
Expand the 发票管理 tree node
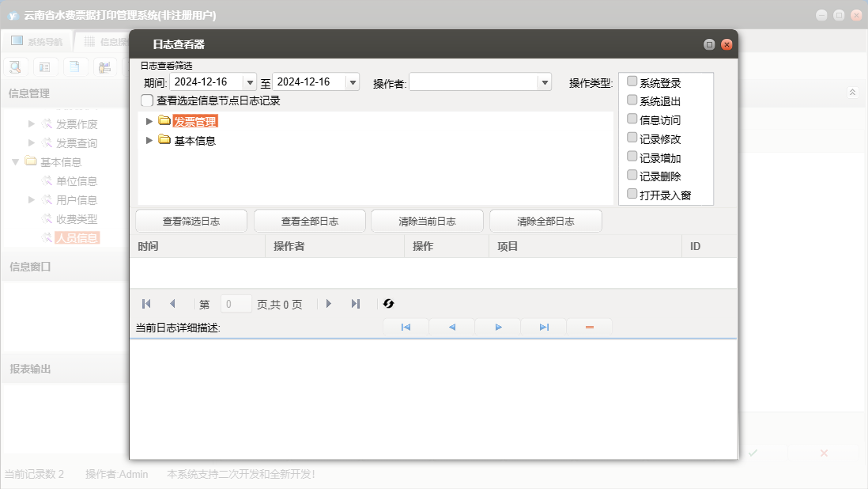point(149,121)
